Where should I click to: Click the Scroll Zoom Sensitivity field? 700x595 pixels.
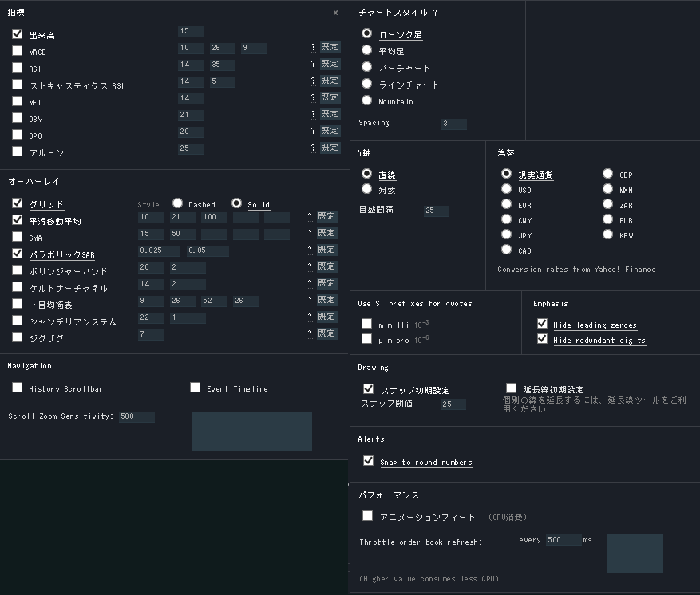(x=136, y=416)
